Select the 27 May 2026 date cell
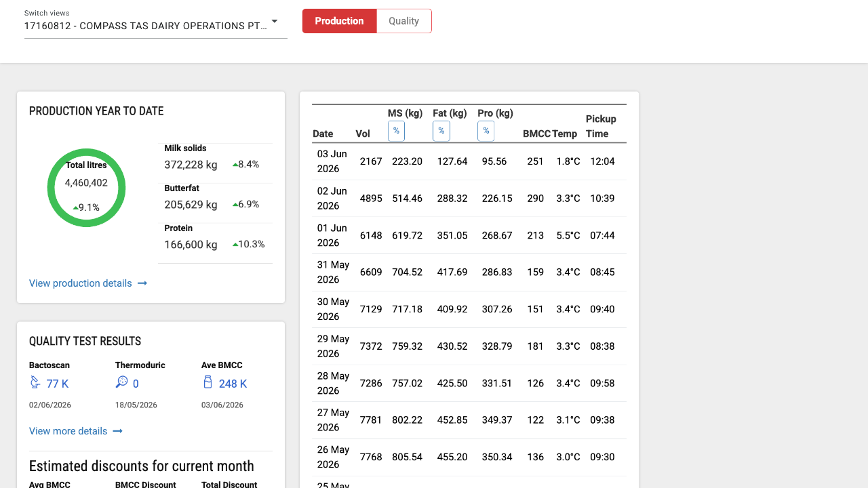Image resolution: width=868 pixels, height=488 pixels. pos(334,420)
